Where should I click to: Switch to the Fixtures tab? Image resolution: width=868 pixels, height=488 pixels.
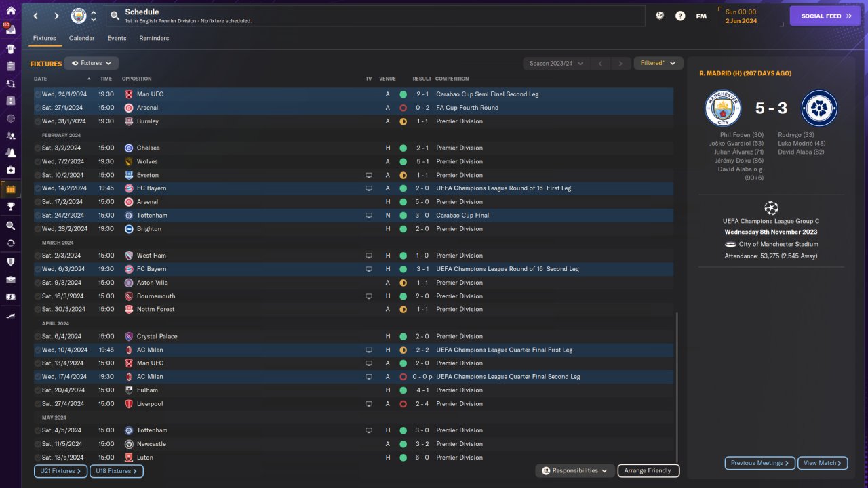point(45,38)
